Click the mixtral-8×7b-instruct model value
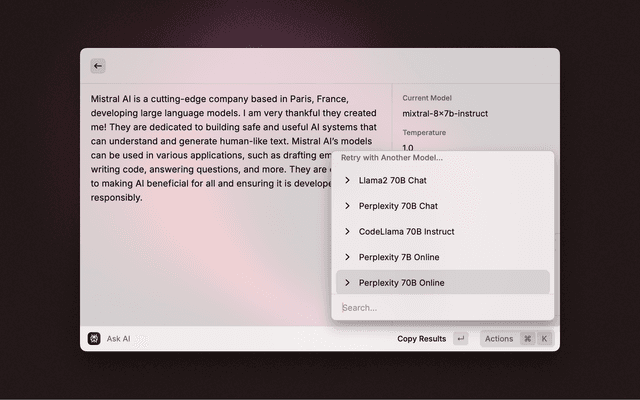The height and width of the screenshot is (400, 640). pos(445,113)
